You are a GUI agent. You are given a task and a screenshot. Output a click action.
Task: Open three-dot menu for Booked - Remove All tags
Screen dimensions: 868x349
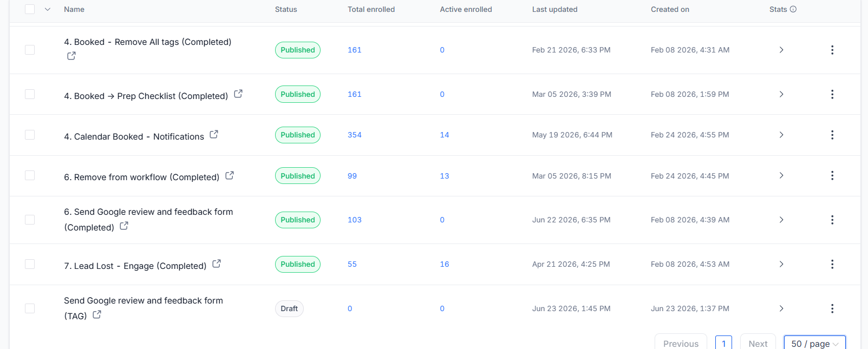pyautogui.click(x=832, y=50)
